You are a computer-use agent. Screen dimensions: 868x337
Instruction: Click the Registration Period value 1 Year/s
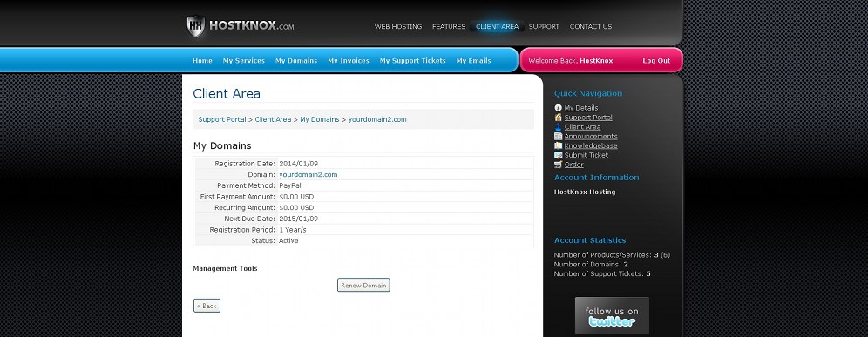coord(292,230)
